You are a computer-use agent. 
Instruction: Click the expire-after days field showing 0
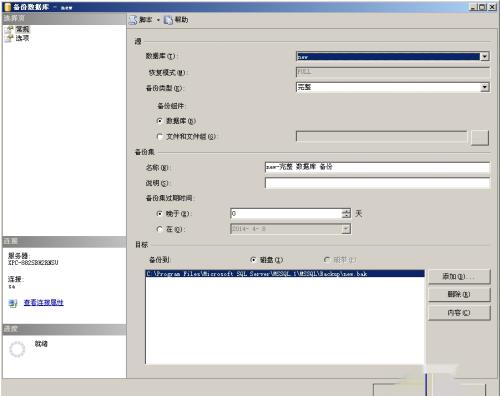coord(286,214)
